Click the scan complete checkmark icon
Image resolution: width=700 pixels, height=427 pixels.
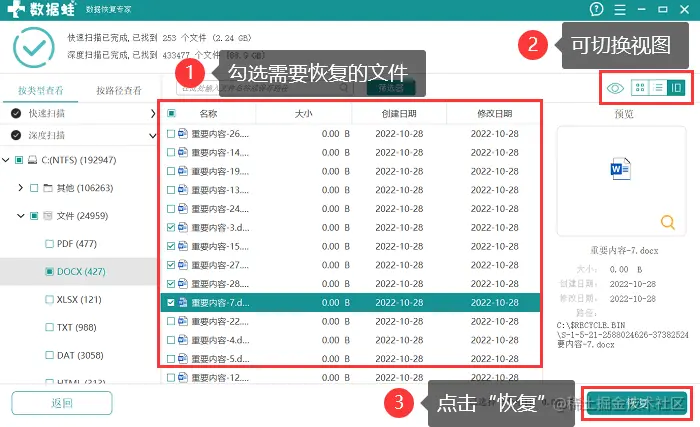pyautogui.click(x=34, y=47)
